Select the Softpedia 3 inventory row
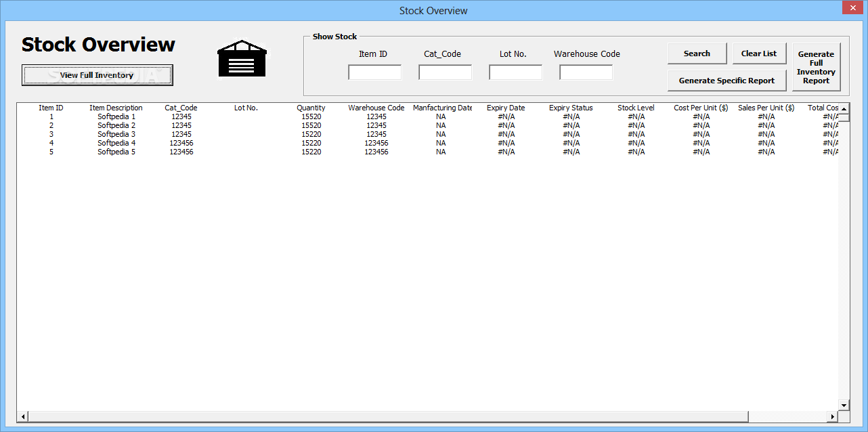 203,134
